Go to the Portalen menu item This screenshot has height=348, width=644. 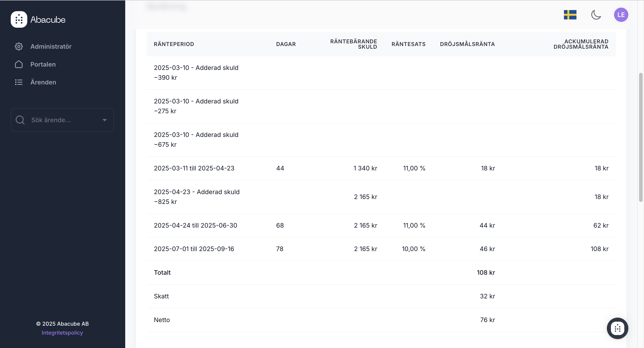click(x=43, y=64)
